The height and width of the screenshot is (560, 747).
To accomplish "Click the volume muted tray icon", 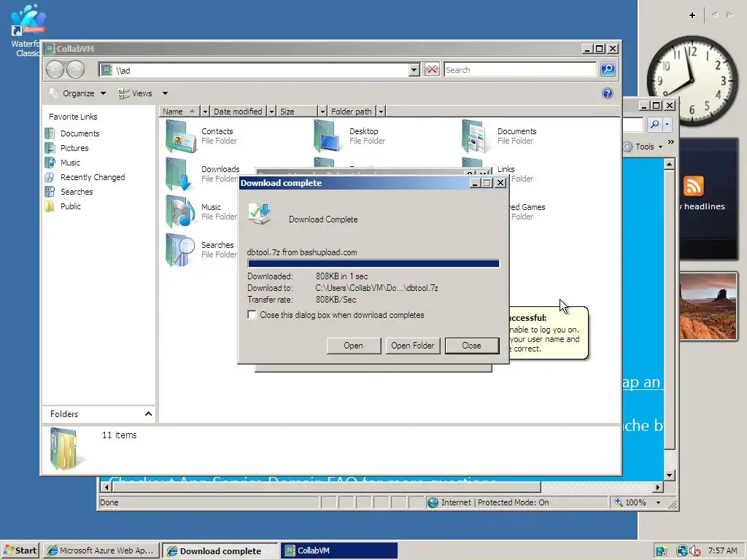I will point(694,551).
